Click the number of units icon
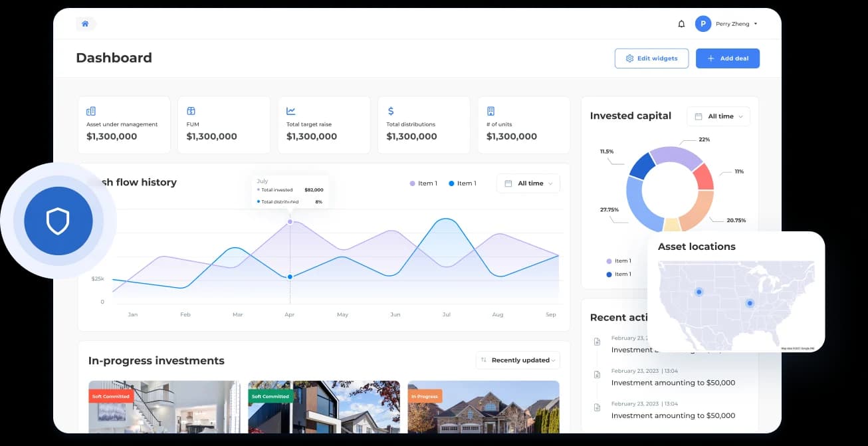The image size is (868, 446). [x=490, y=111]
